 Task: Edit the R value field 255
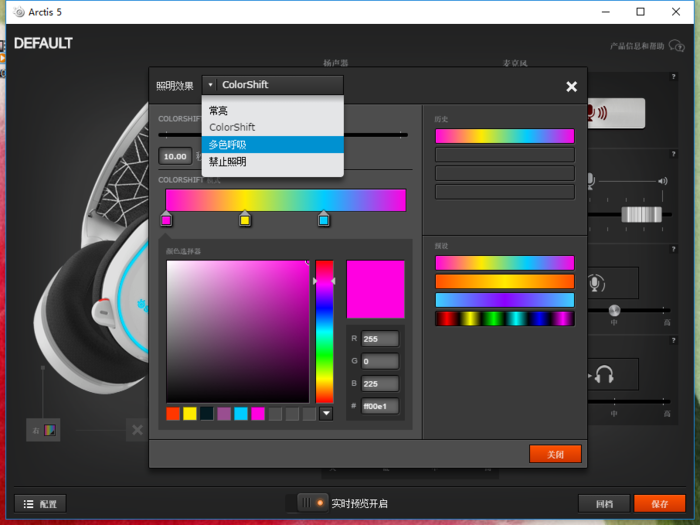click(x=380, y=339)
